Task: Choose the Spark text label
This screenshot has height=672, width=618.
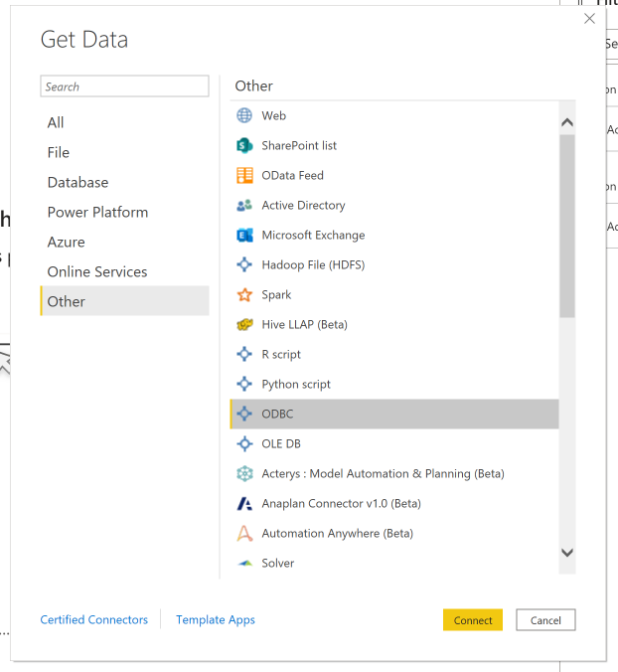Action: pyautogui.click(x=276, y=295)
